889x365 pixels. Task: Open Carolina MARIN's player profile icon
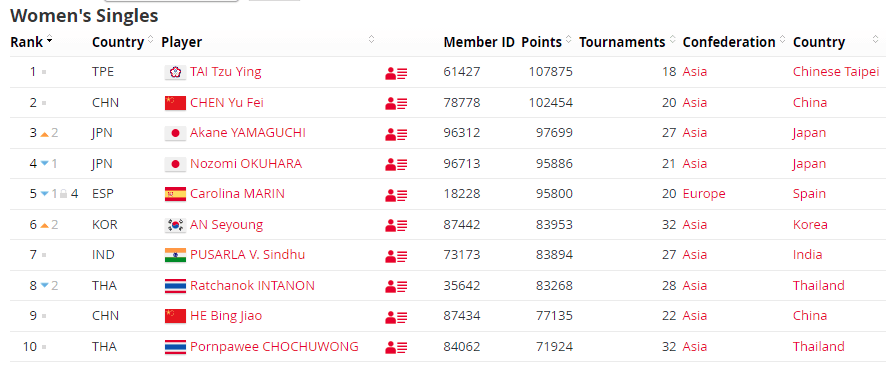pyautogui.click(x=396, y=196)
